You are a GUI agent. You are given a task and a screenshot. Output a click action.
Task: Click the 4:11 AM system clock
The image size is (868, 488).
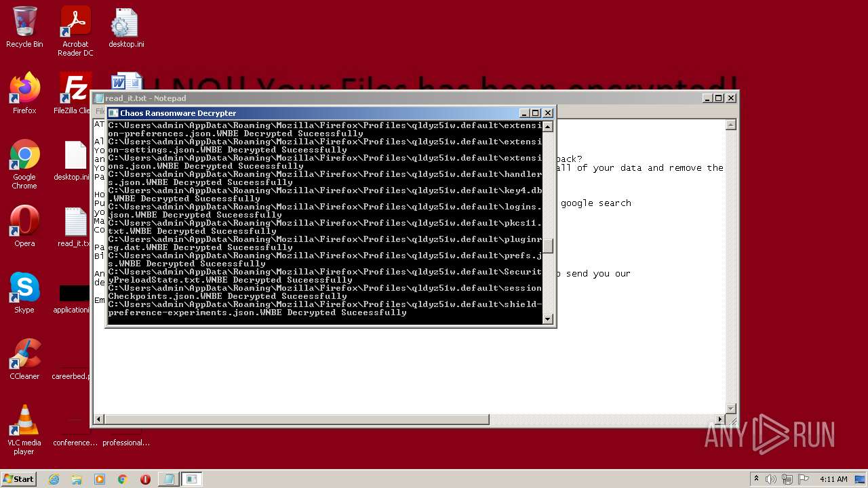(x=833, y=479)
